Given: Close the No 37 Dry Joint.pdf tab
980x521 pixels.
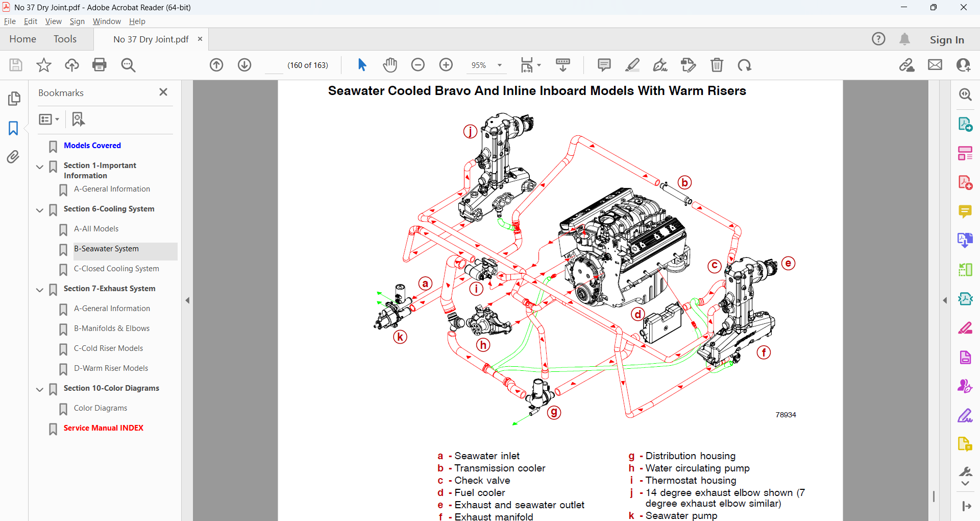Looking at the screenshot, I should click(200, 39).
